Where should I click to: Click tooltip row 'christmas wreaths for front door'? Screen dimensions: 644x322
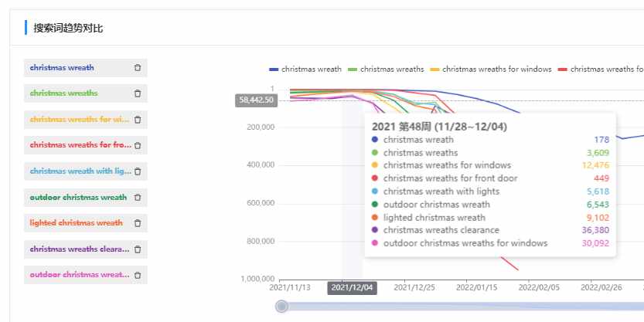(x=490, y=178)
